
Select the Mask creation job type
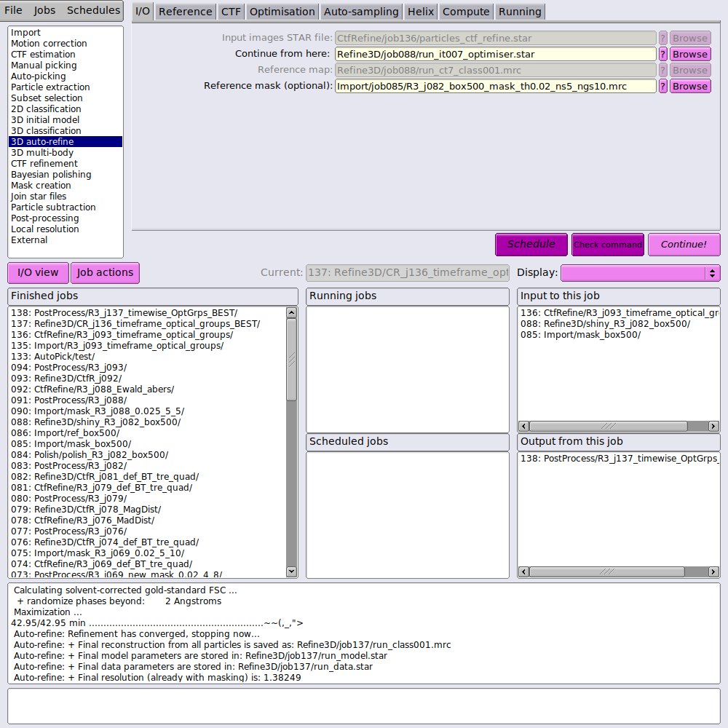tap(40, 185)
